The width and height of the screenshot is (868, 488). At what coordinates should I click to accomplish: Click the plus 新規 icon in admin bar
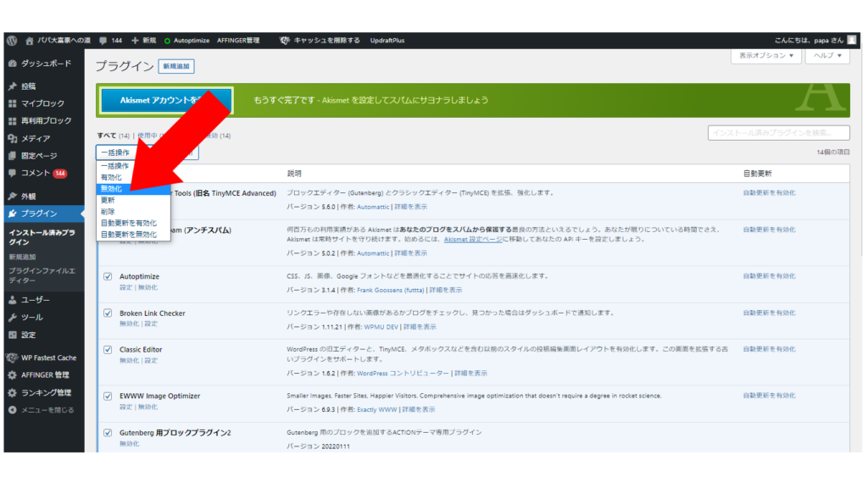(135, 41)
